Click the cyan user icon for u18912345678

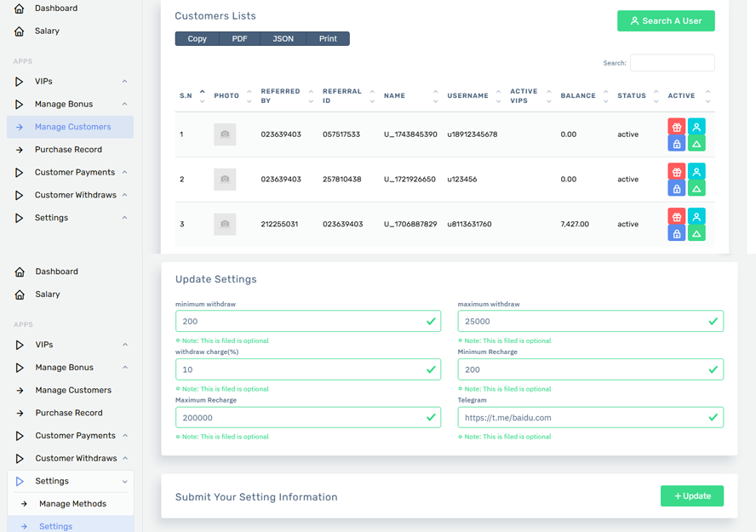(x=696, y=127)
